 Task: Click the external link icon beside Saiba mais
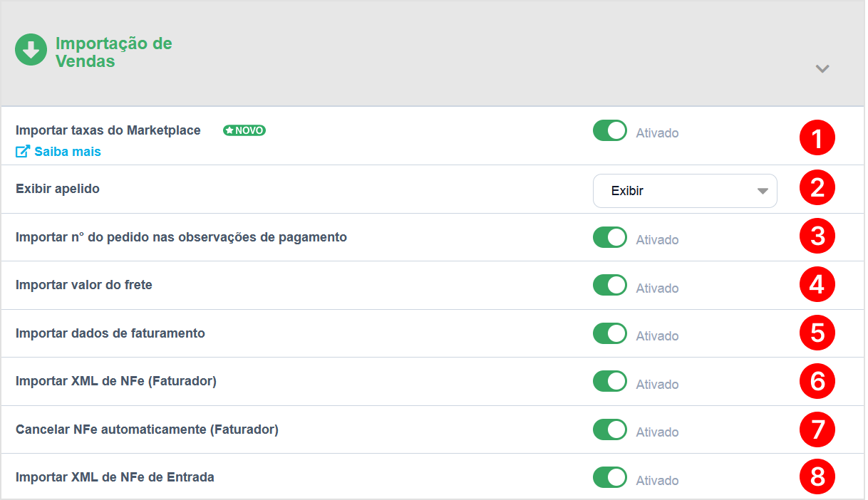pyautogui.click(x=23, y=152)
